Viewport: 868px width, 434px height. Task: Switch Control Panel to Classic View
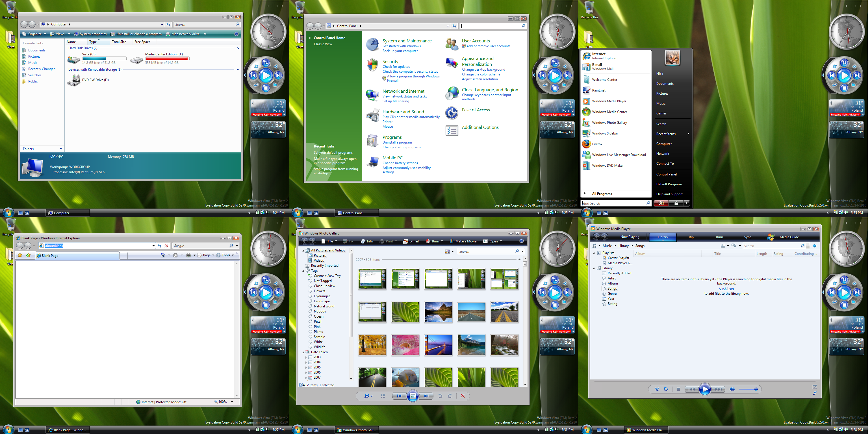(323, 44)
